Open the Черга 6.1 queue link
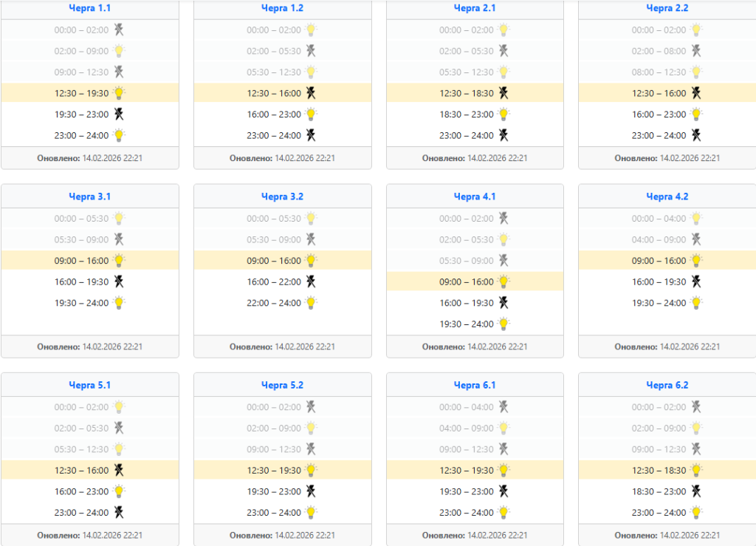This screenshot has height=546, width=756. coord(475,386)
